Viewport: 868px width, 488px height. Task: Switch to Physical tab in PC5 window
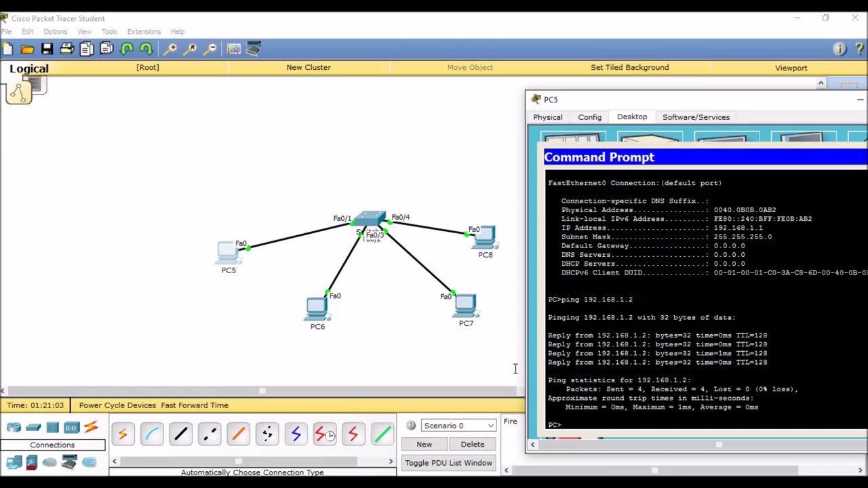(548, 117)
